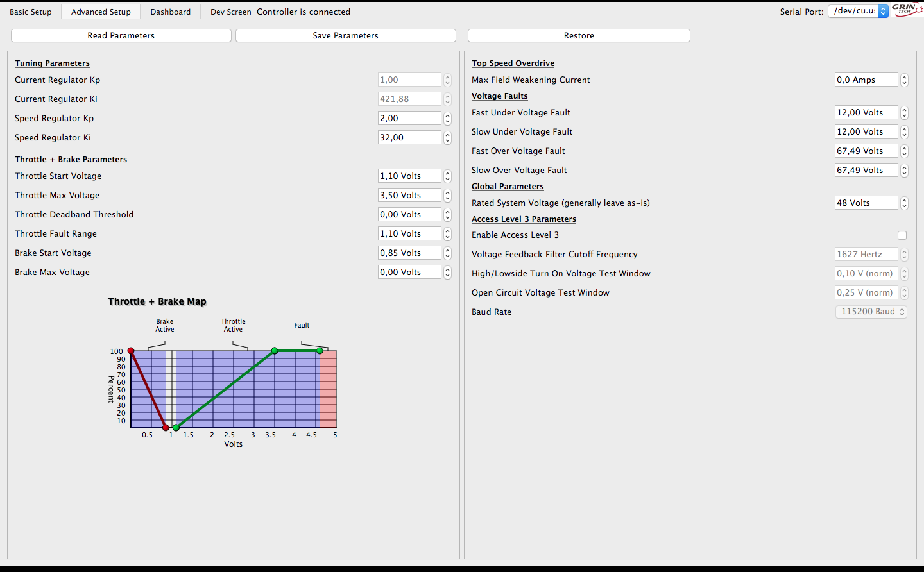The width and height of the screenshot is (924, 572).
Task: Open the Baud Rate dropdown
Action: click(x=871, y=312)
